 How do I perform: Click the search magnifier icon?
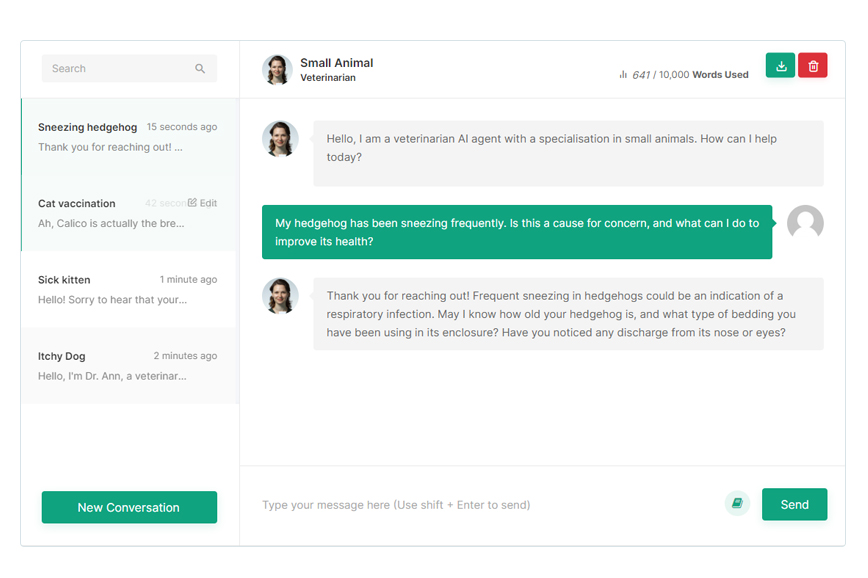click(x=200, y=69)
